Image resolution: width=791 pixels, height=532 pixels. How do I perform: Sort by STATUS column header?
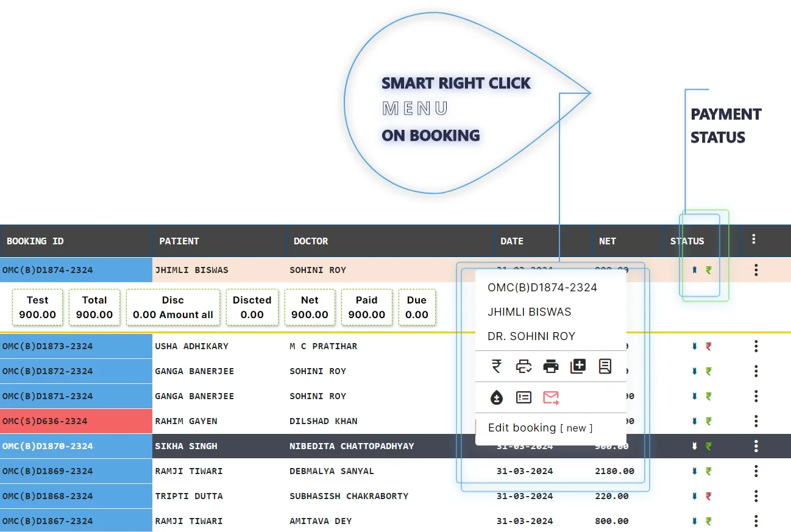(687, 241)
